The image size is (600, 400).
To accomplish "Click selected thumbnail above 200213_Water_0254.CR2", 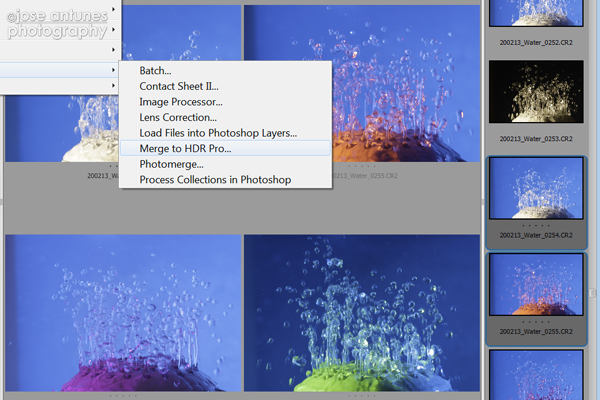I will 536,188.
